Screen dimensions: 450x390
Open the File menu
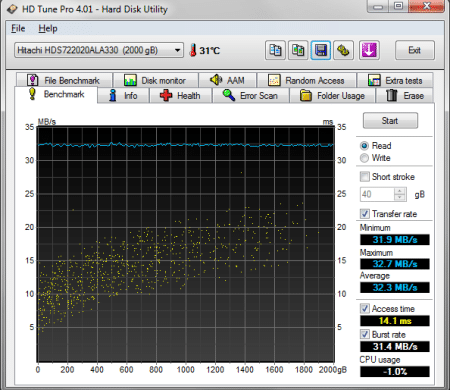point(18,28)
